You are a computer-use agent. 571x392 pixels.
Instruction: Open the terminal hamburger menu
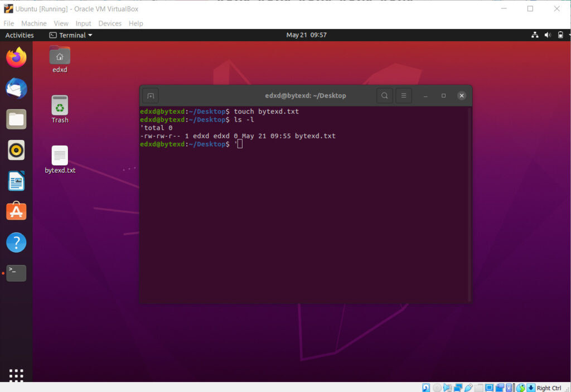coord(403,95)
